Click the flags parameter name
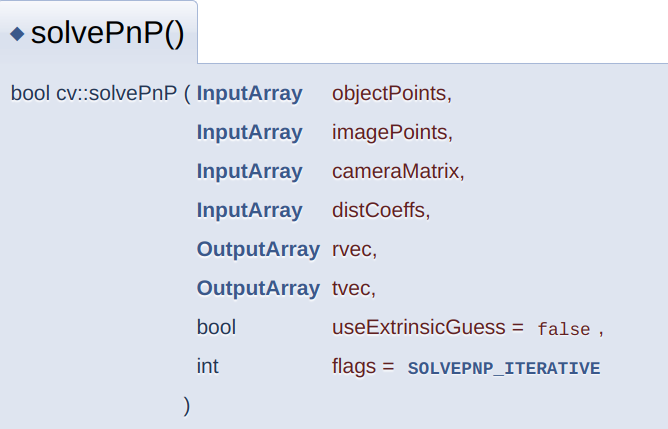This screenshot has width=668, height=429. click(x=354, y=366)
